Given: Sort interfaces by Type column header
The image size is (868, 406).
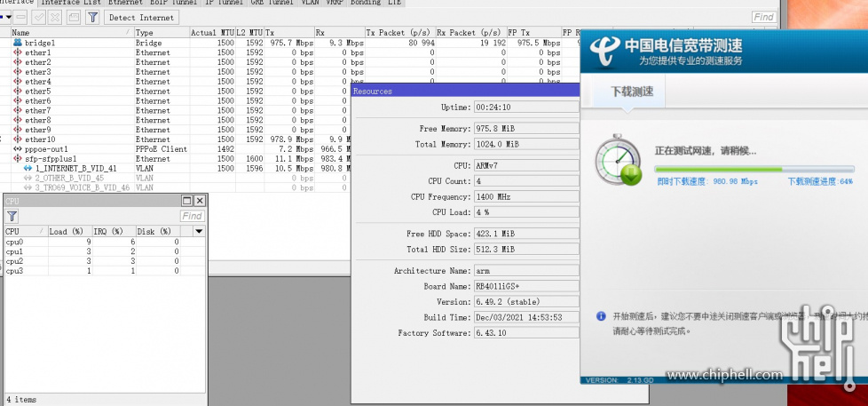Looking at the screenshot, I should (162, 33).
